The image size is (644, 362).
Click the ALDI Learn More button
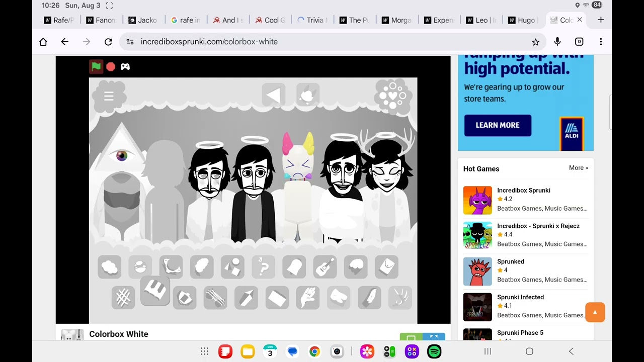(x=498, y=125)
